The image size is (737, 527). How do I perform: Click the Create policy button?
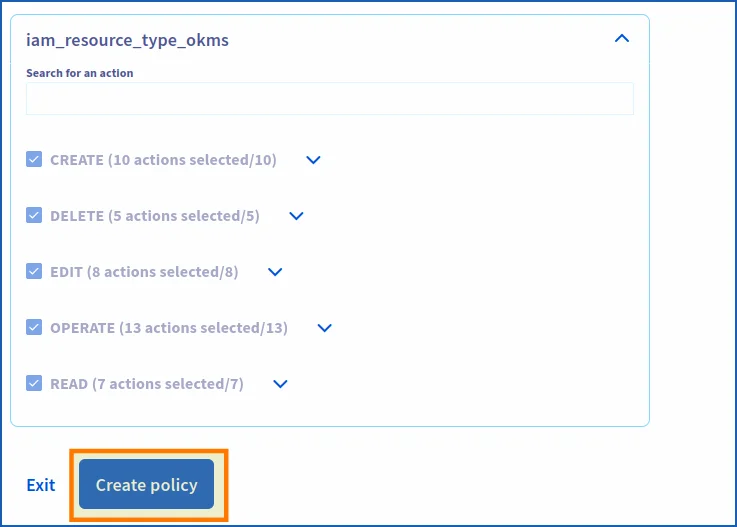147,485
